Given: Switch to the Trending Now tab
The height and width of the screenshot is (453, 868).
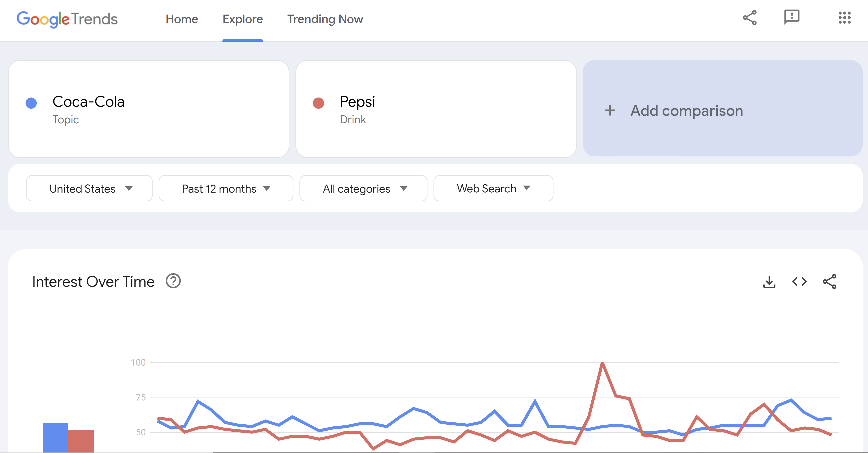Looking at the screenshot, I should pyautogui.click(x=325, y=19).
